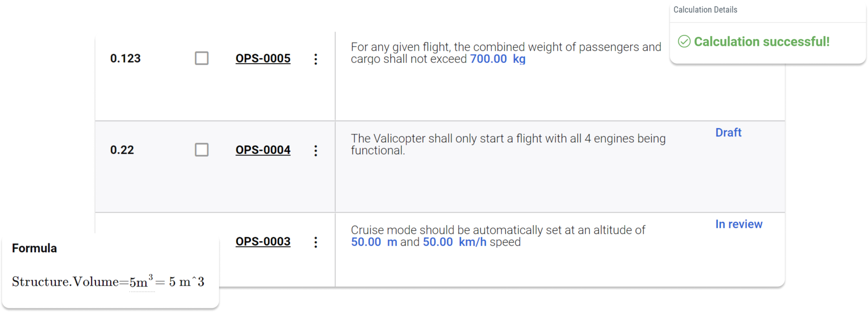
Task: Open the Draft status dropdown for OPS-0004
Action: 728,132
